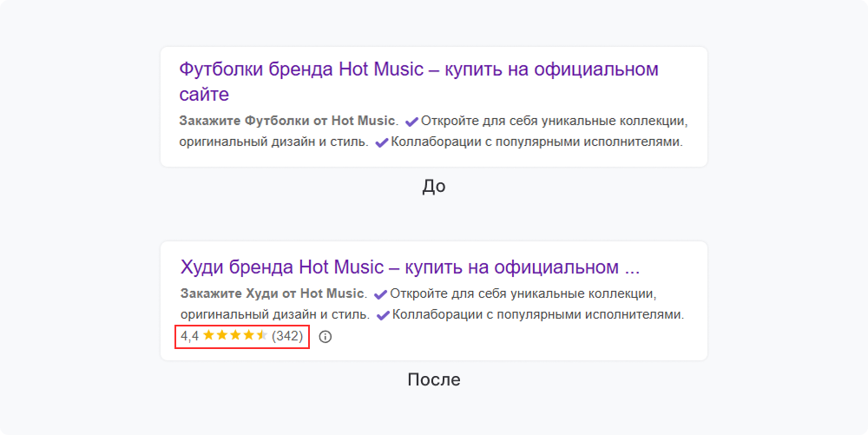Click bold text "Закажите Худи от Hot Music"
Viewport: 868px width, 435px height.
coord(273,293)
